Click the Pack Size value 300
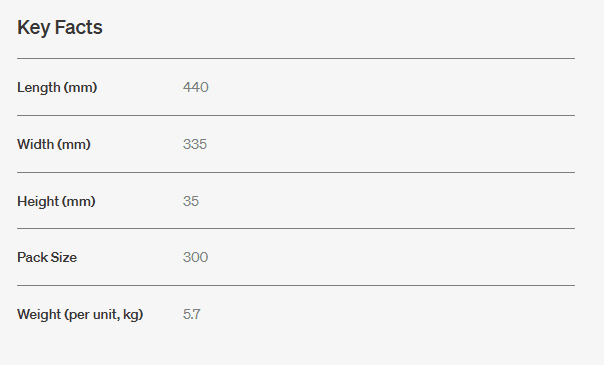 click(x=195, y=257)
